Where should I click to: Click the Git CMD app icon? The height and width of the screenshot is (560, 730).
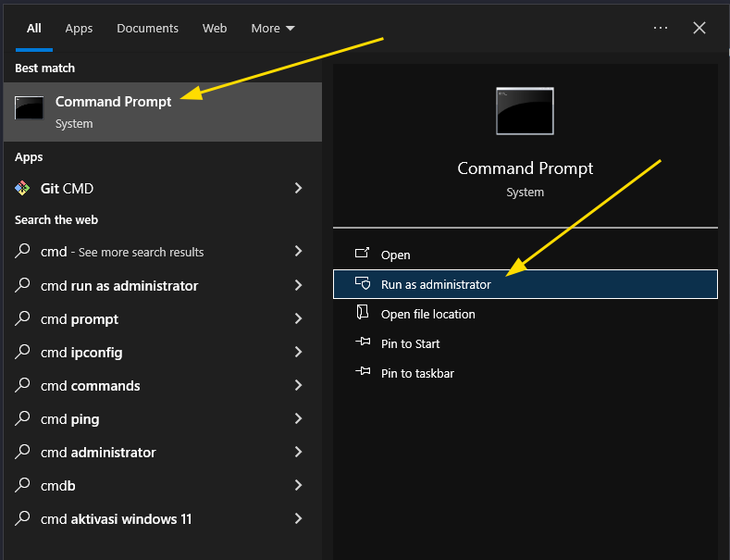click(22, 188)
